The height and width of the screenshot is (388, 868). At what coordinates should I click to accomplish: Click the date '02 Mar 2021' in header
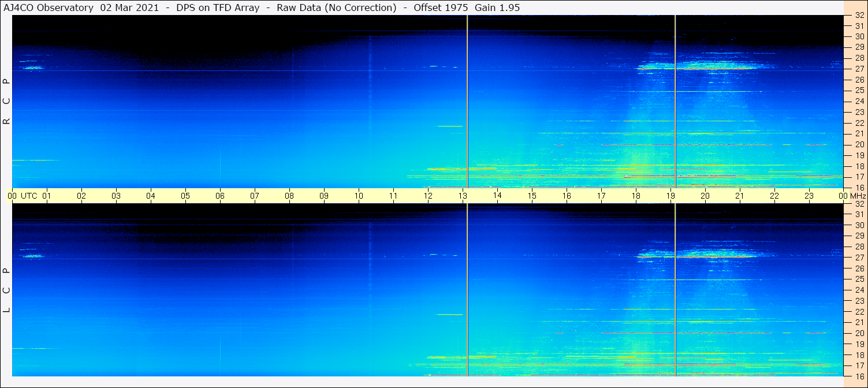(x=130, y=8)
